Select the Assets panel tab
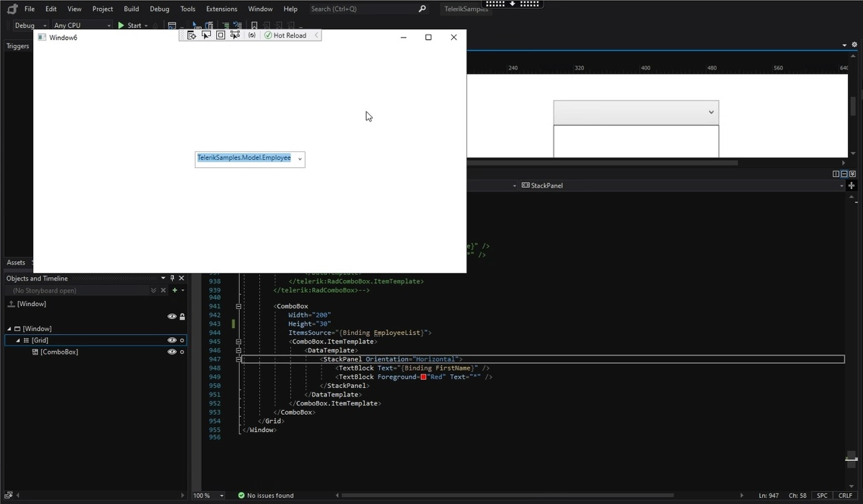Screen dimensions: 863x504 [x=16, y=263]
